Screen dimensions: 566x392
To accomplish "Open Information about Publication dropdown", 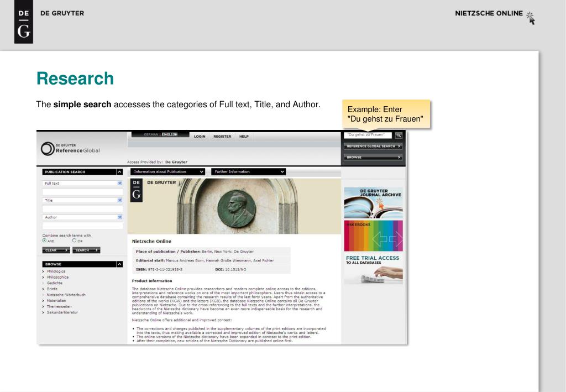I will pos(168,172).
